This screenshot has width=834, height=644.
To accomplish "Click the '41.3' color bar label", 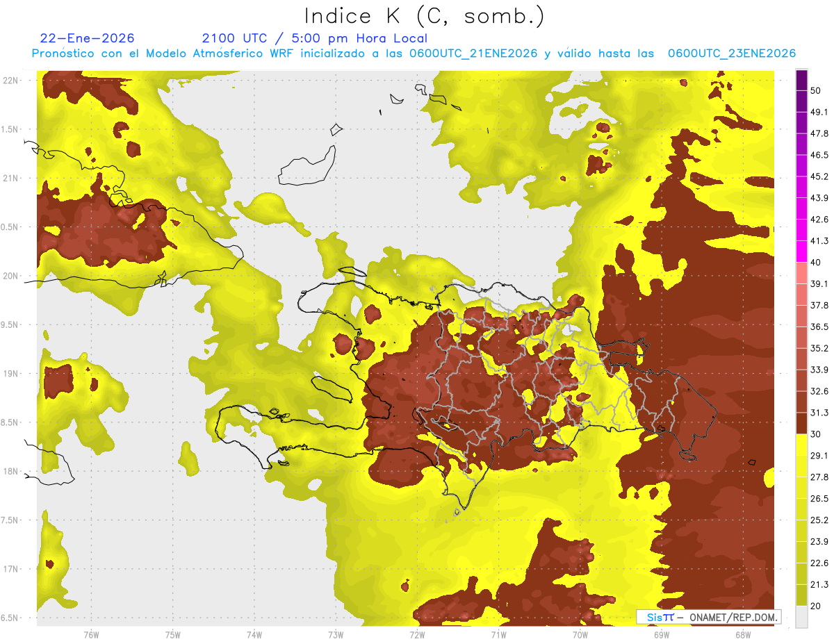I will [x=819, y=241].
